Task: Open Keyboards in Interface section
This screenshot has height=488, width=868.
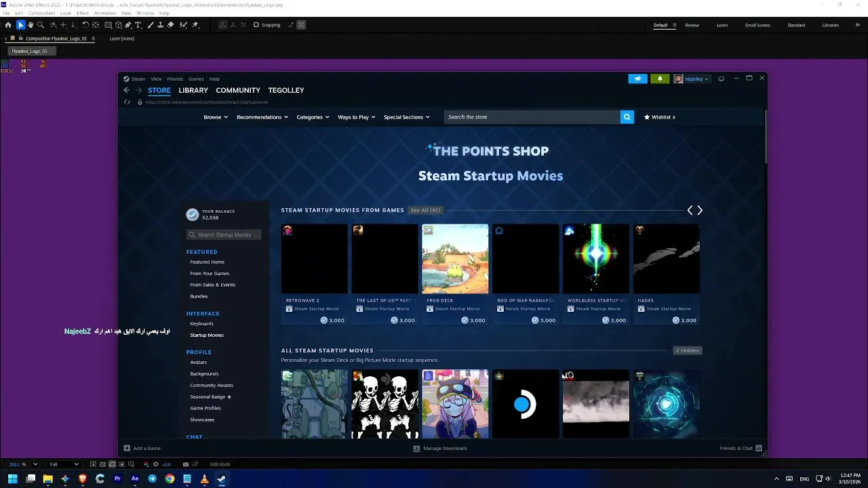Action: tap(201, 324)
